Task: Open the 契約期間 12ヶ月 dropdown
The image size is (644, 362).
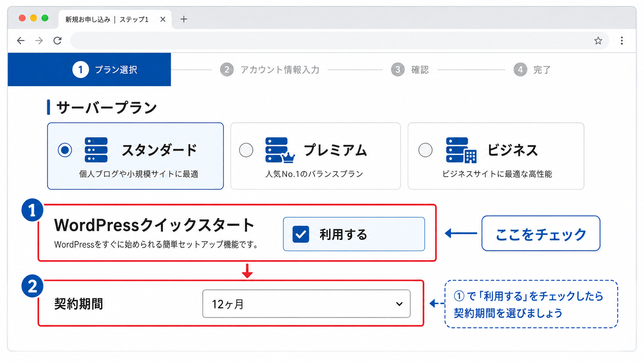Action: [306, 304]
